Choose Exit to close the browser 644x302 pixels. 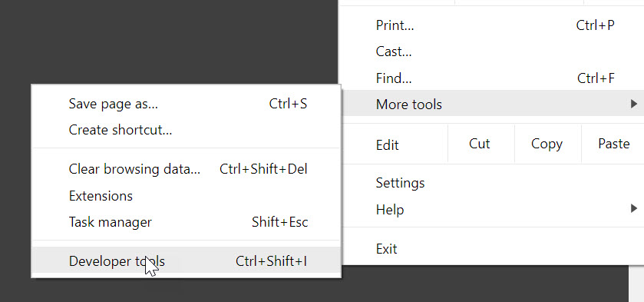[x=491, y=248]
